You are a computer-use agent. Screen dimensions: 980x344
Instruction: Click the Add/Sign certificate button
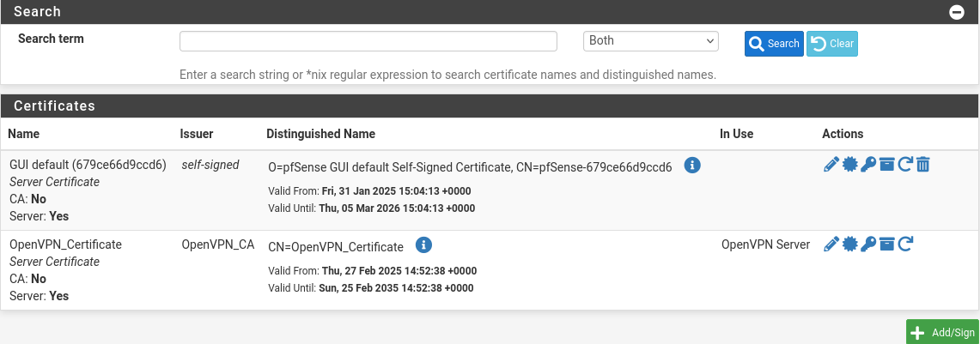942,333
